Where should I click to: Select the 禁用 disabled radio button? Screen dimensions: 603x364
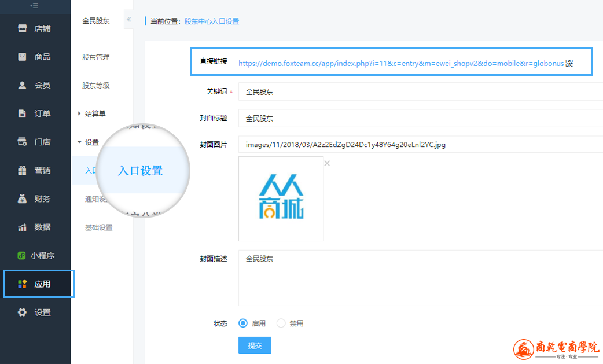[281, 323]
